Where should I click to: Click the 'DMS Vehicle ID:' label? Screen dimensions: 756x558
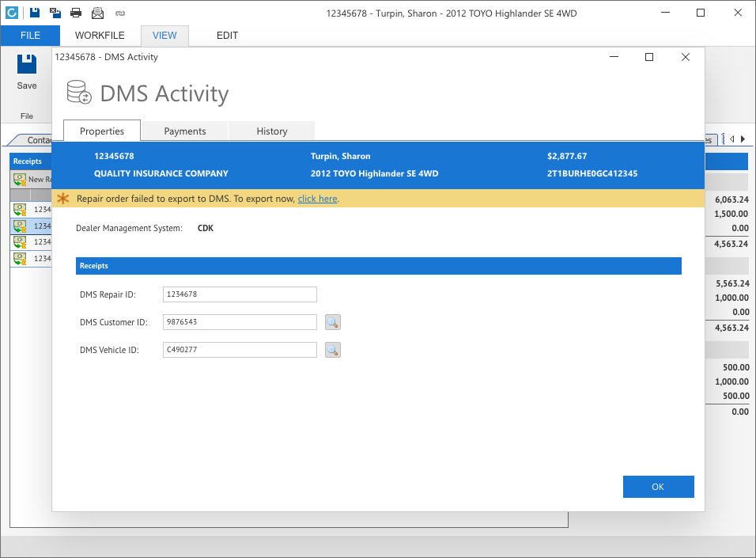pyautogui.click(x=109, y=350)
